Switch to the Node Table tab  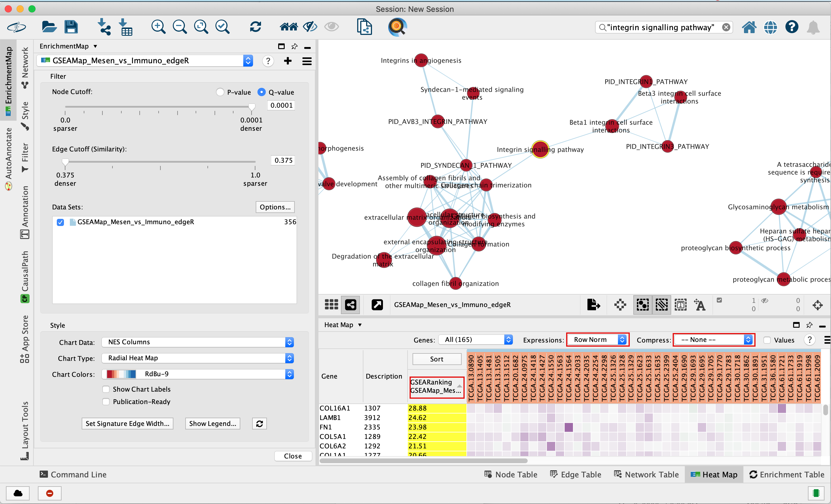click(510, 475)
